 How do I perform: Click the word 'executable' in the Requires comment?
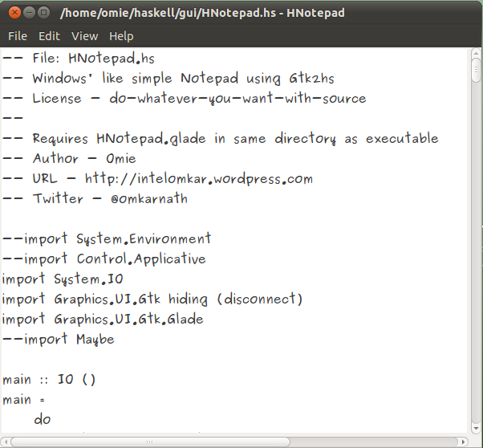point(402,138)
